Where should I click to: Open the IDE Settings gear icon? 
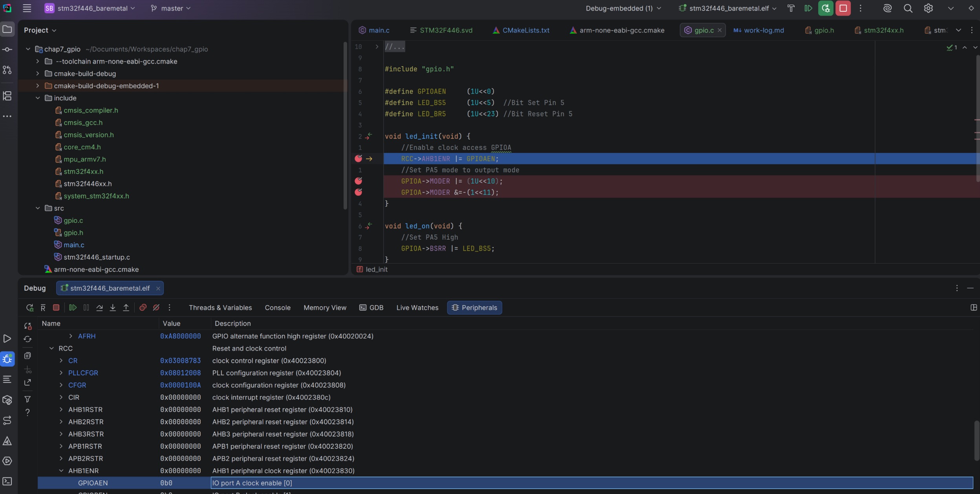pyautogui.click(x=928, y=8)
